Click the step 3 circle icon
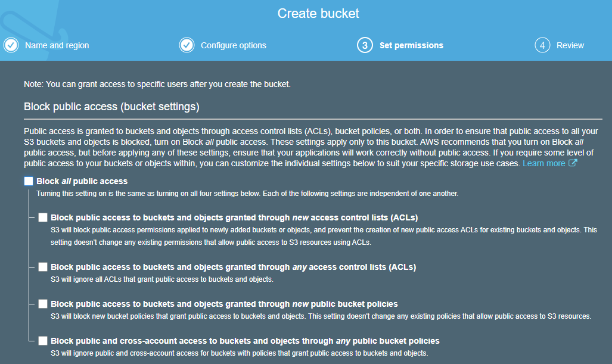Viewport: 612px width, 364px height. coord(365,45)
